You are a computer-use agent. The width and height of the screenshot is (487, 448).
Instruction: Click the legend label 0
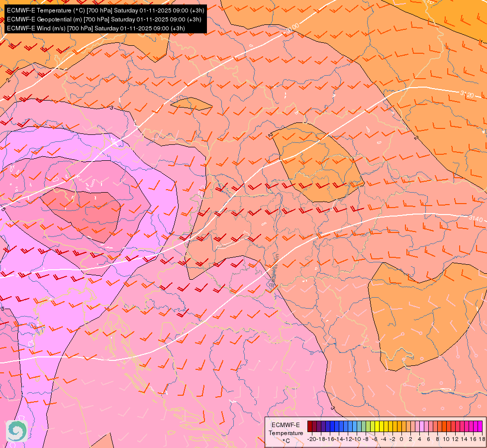pyautogui.click(x=401, y=439)
